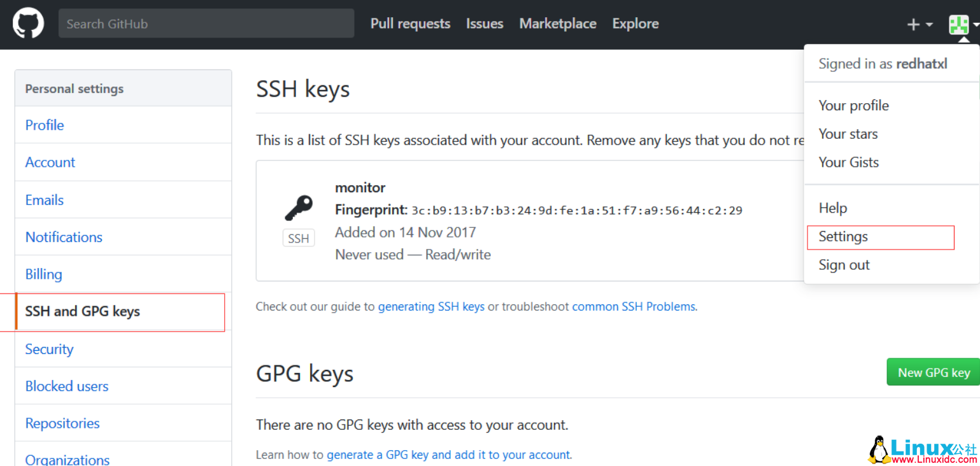The width and height of the screenshot is (980, 466).
Task: Follow the common SSH Problems link
Action: (634, 307)
